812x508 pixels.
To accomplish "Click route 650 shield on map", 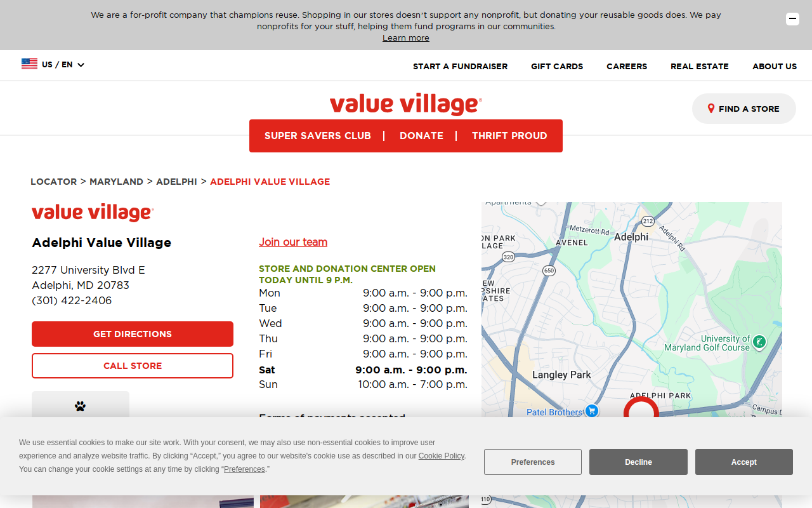I will [x=549, y=271].
